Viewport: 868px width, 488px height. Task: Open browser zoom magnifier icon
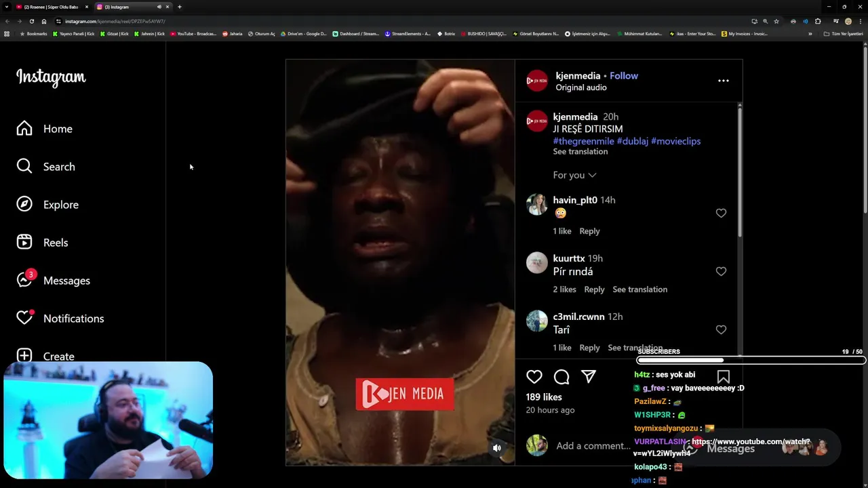point(765,21)
